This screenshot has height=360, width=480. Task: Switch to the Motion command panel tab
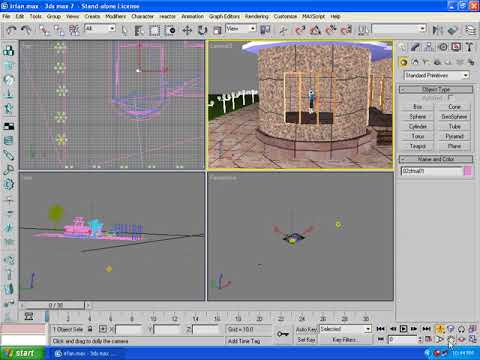(x=443, y=47)
